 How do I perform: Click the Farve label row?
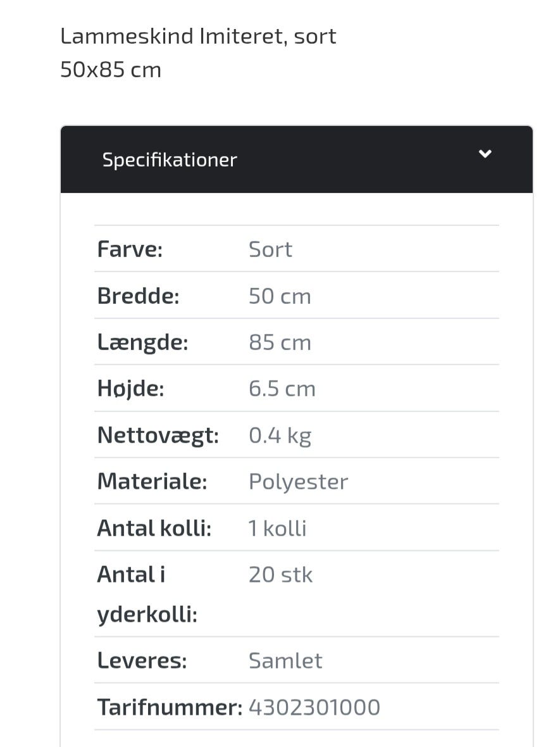tap(130, 249)
